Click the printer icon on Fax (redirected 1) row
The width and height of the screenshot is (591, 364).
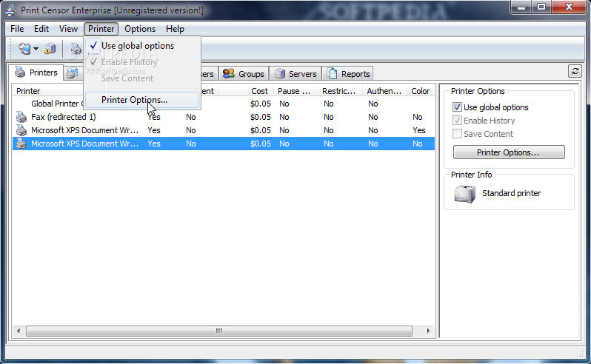click(21, 117)
